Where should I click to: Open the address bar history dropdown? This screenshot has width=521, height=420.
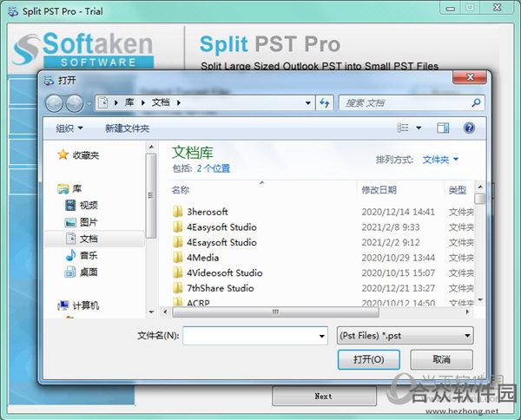[x=308, y=103]
